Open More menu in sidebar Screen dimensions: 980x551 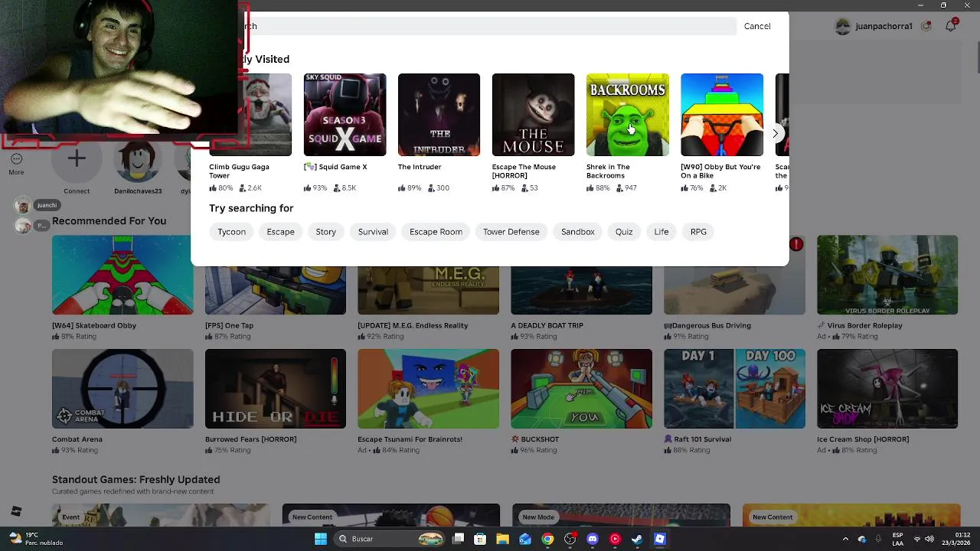point(16,164)
